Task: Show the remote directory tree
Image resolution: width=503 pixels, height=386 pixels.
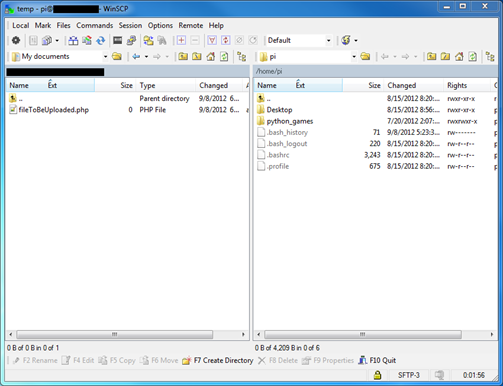Action: click(x=490, y=56)
